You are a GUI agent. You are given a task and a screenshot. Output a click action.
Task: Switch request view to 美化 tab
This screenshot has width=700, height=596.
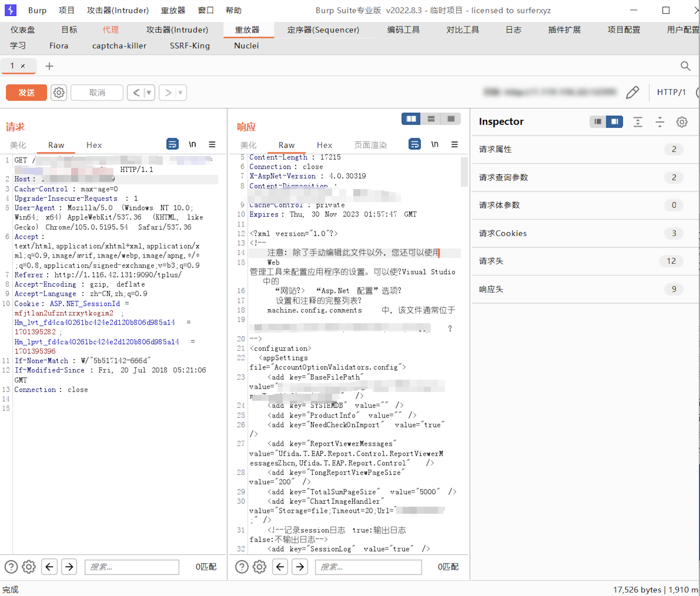click(18, 145)
